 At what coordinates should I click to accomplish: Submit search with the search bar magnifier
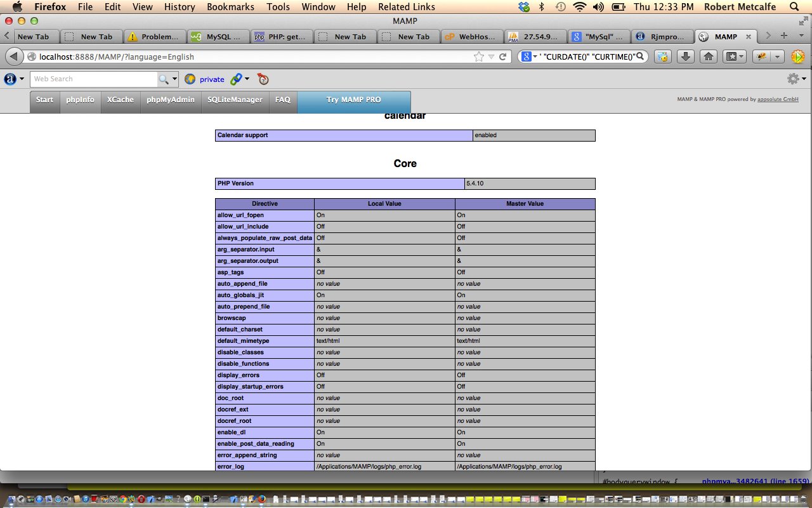[641, 57]
